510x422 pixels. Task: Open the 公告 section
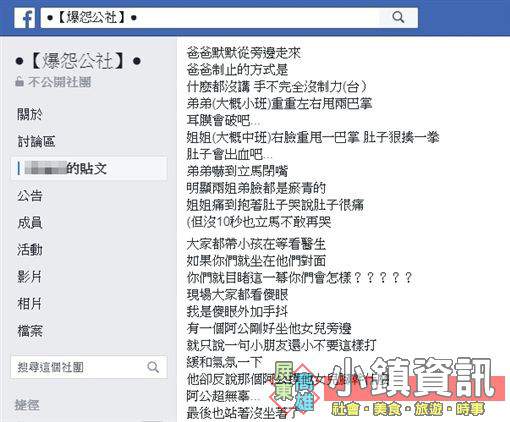[30, 195]
